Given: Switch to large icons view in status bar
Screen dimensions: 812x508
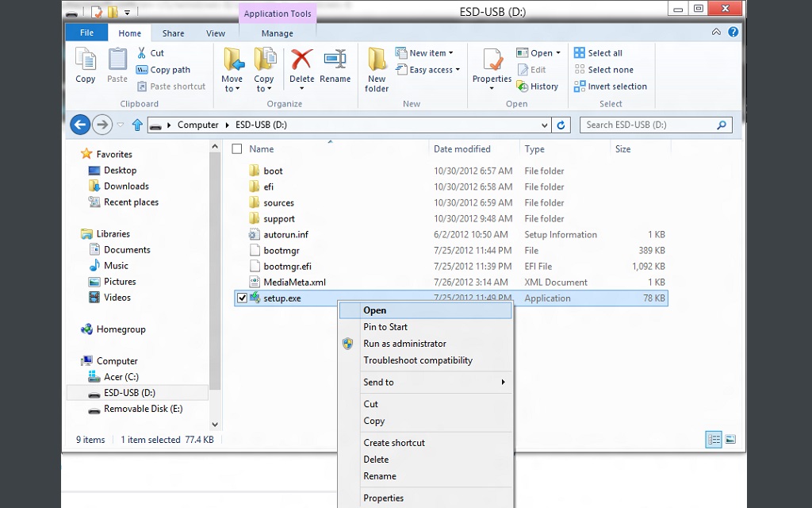Looking at the screenshot, I should pos(730,440).
